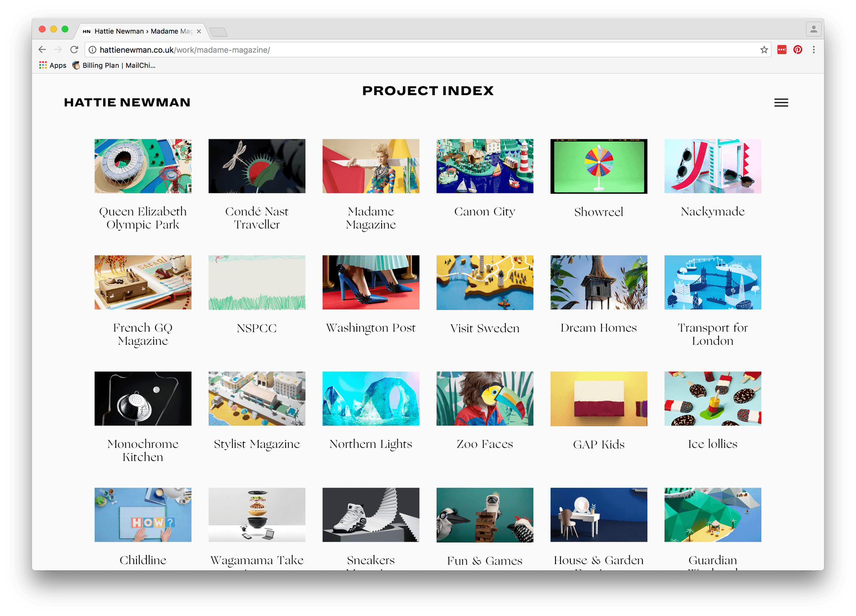Screen dimensions: 856x616
Task: Close the Hattie Newman tab
Action: coord(199,31)
